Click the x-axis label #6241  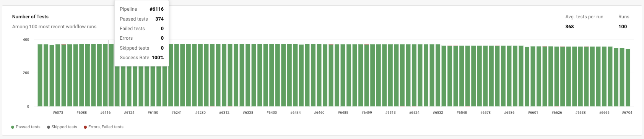177,113
